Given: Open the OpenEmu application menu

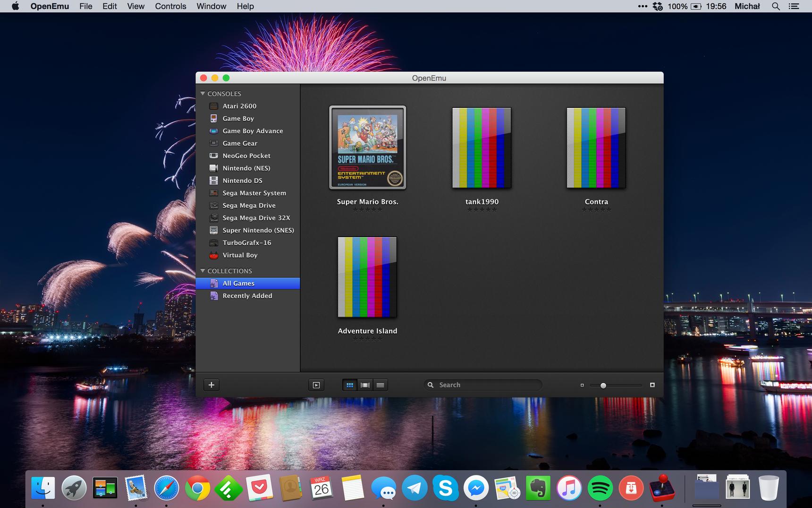Looking at the screenshot, I should click(x=50, y=6).
